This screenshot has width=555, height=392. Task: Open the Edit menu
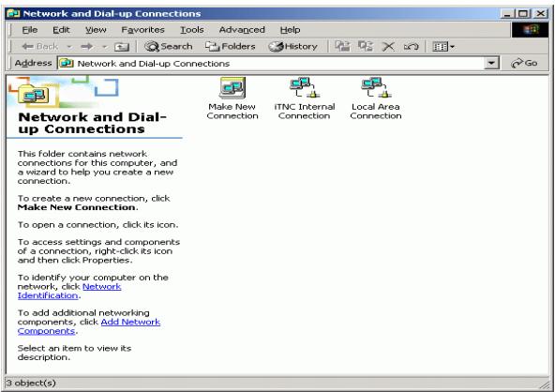pos(61,30)
